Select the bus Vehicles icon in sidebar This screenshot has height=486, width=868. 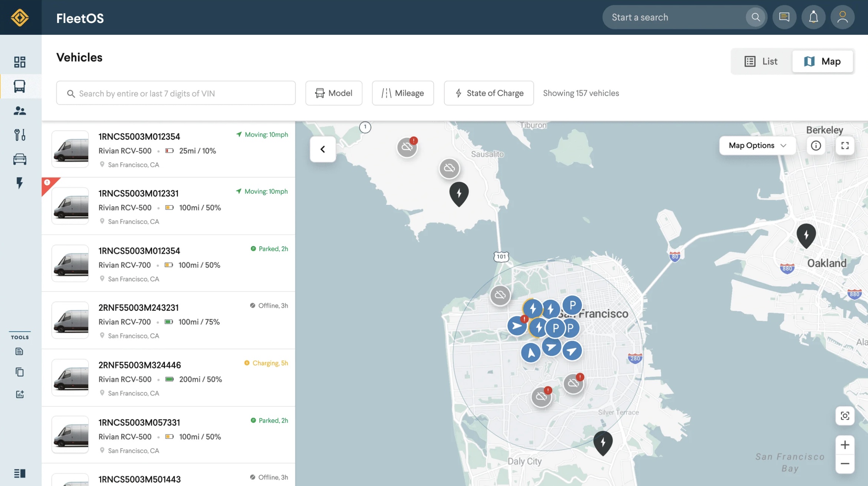(20, 86)
